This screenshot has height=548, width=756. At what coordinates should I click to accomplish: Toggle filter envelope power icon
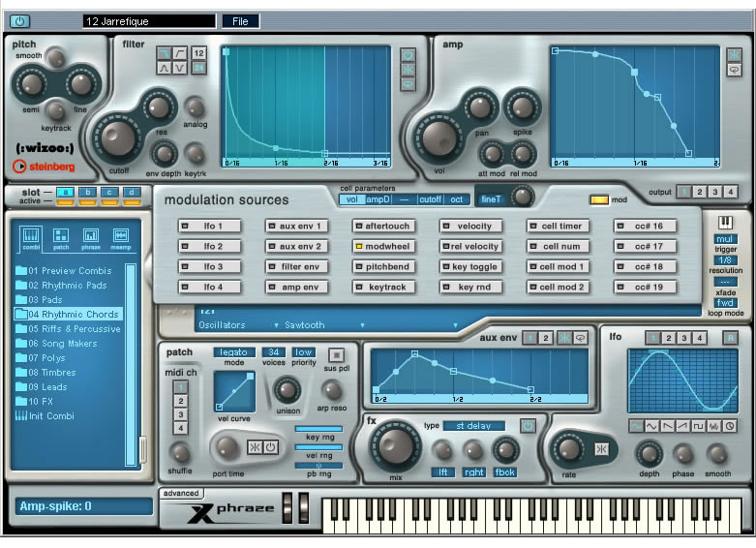[408, 54]
